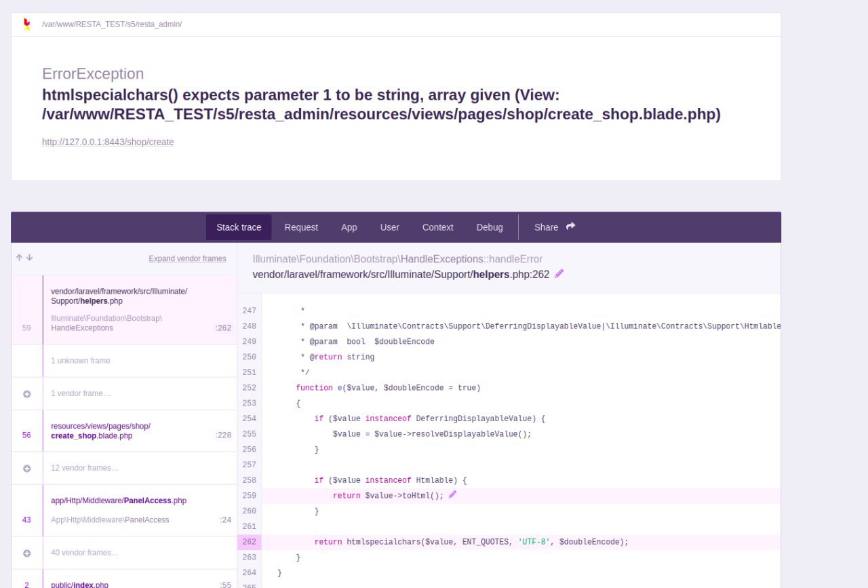The height and width of the screenshot is (588, 868).
Task: Click line number 247 in gutter
Action: click(x=249, y=311)
